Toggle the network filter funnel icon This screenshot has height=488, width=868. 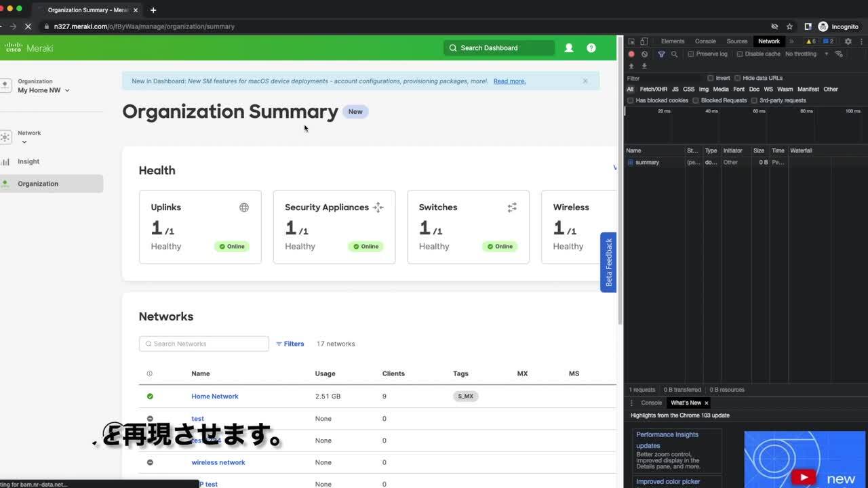point(661,54)
